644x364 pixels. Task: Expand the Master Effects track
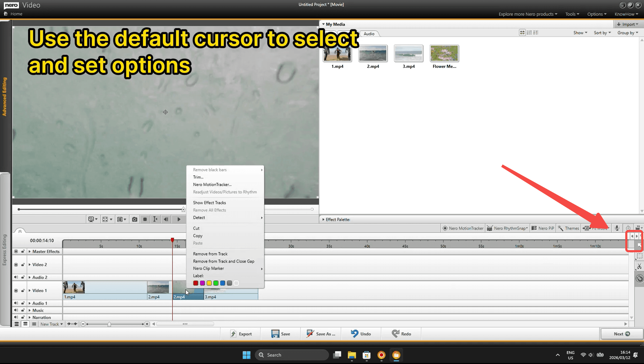[x=29, y=251]
